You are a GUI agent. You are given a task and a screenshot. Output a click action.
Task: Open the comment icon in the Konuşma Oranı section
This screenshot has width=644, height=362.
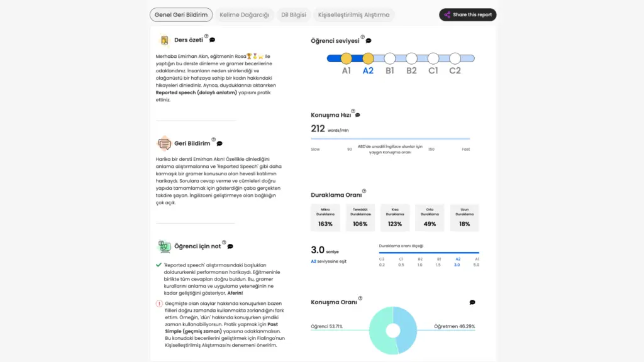[x=472, y=302]
